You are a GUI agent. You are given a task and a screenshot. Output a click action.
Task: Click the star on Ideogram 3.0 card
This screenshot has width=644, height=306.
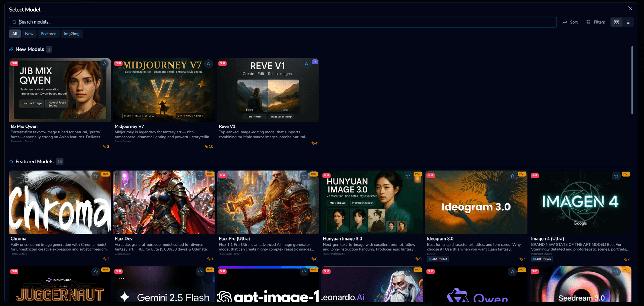pos(512,176)
